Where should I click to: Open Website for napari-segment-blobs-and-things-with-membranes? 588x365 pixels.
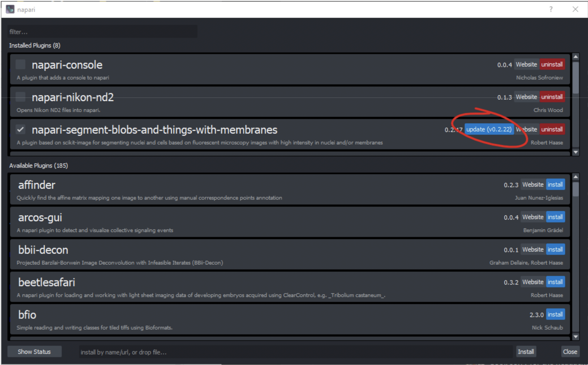[x=526, y=130]
